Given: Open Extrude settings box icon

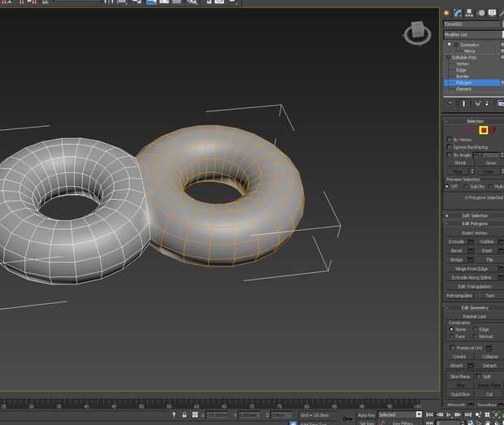Looking at the screenshot, I should (471, 241).
